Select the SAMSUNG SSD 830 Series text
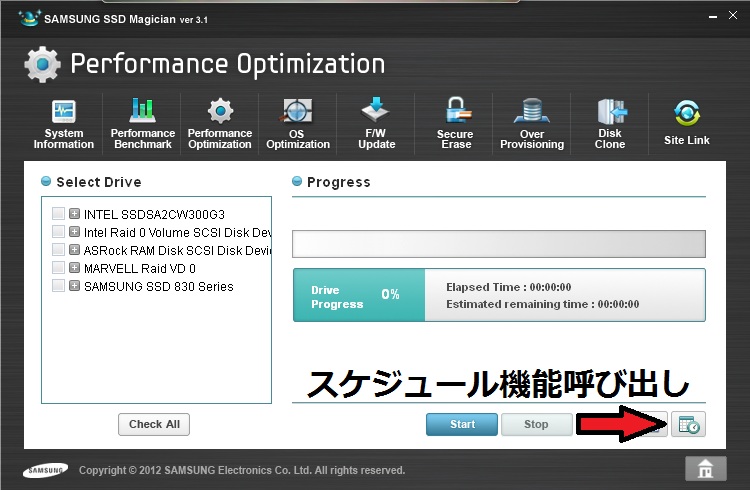Image resolution: width=750 pixels, height=490 pixels. 159,287
